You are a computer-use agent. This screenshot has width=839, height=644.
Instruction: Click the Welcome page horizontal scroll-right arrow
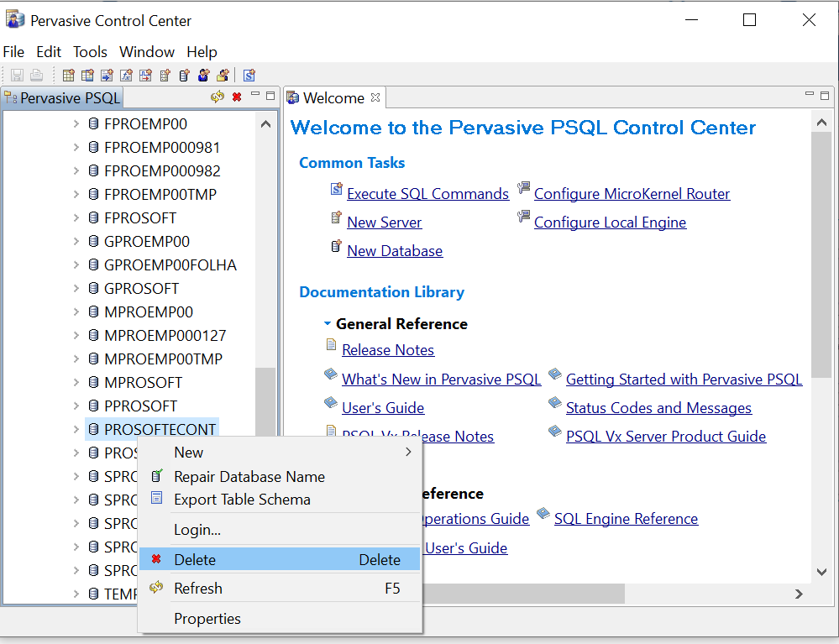tap(799, 594)
